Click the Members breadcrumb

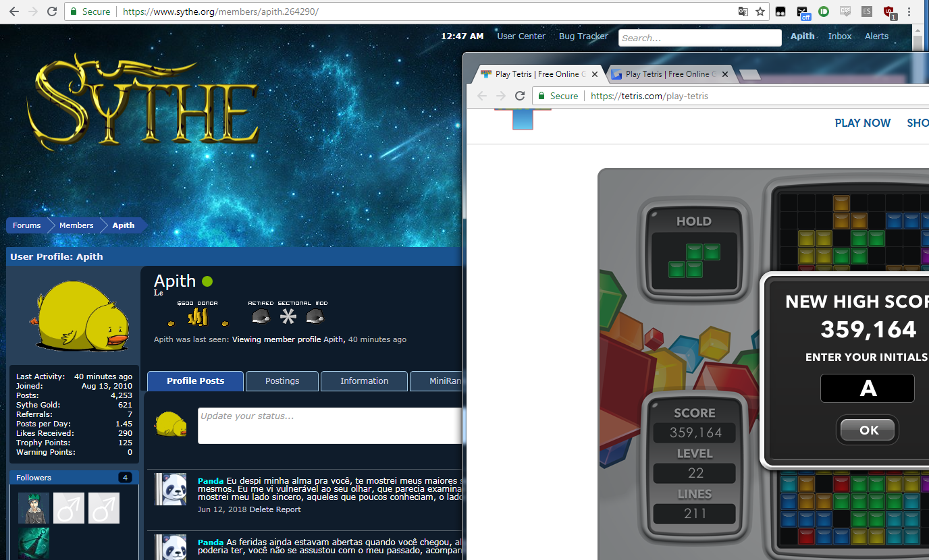click(76, 225)
